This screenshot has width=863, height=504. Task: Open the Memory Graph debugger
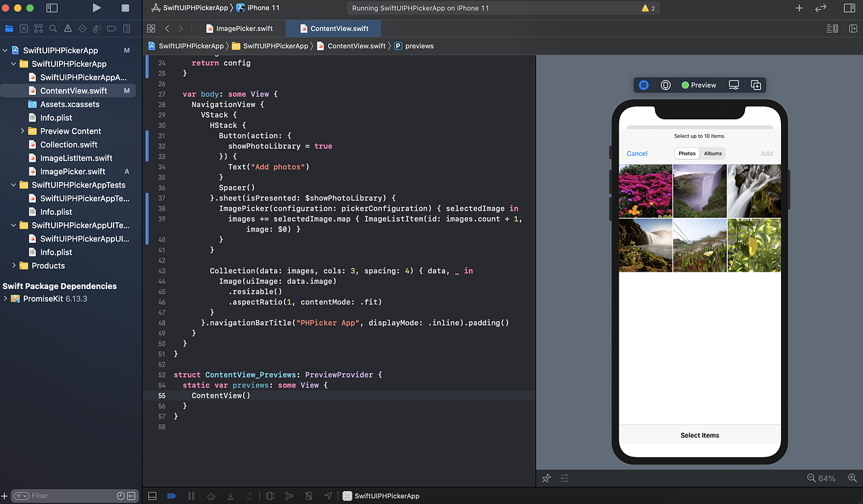(290, 495)
